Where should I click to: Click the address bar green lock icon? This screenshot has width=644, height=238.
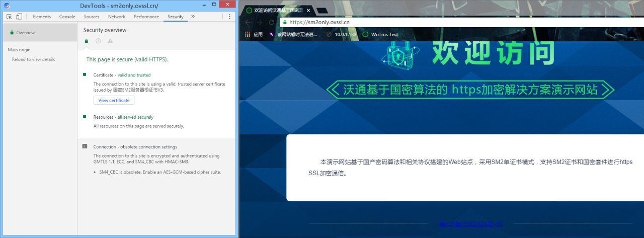(x=285, y=22)
